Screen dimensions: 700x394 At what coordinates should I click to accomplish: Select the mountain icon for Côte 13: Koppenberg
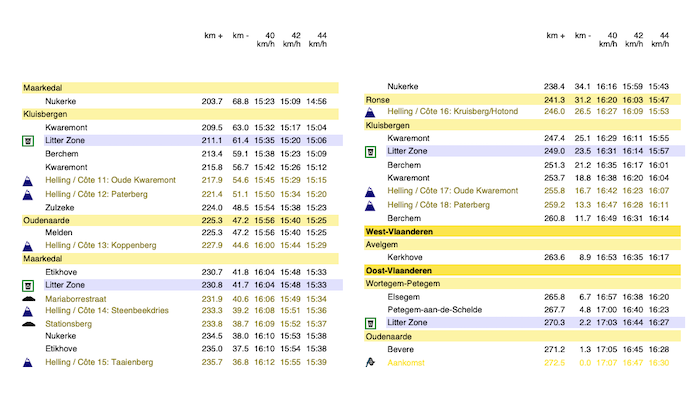[28, 246]
